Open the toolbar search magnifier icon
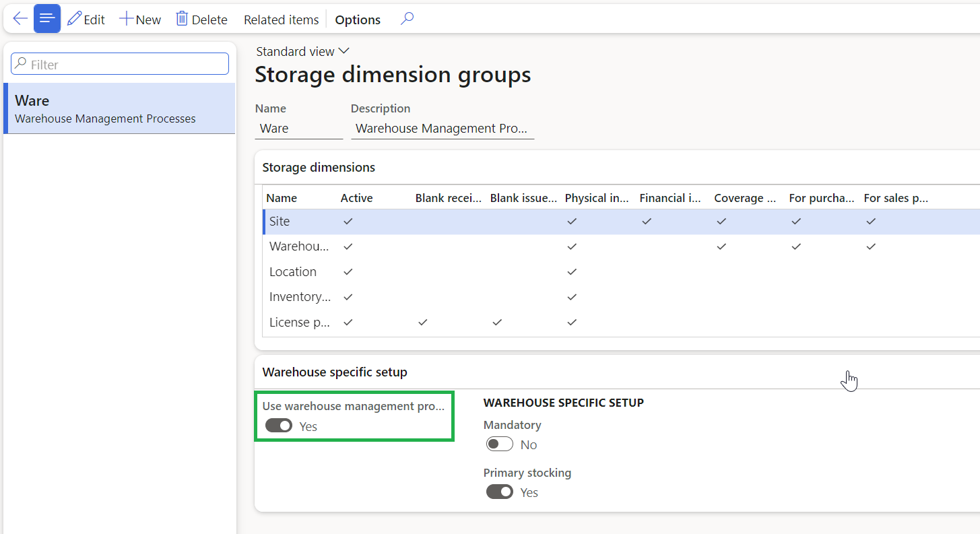This screenshot has width=980, height=534. 407,19
